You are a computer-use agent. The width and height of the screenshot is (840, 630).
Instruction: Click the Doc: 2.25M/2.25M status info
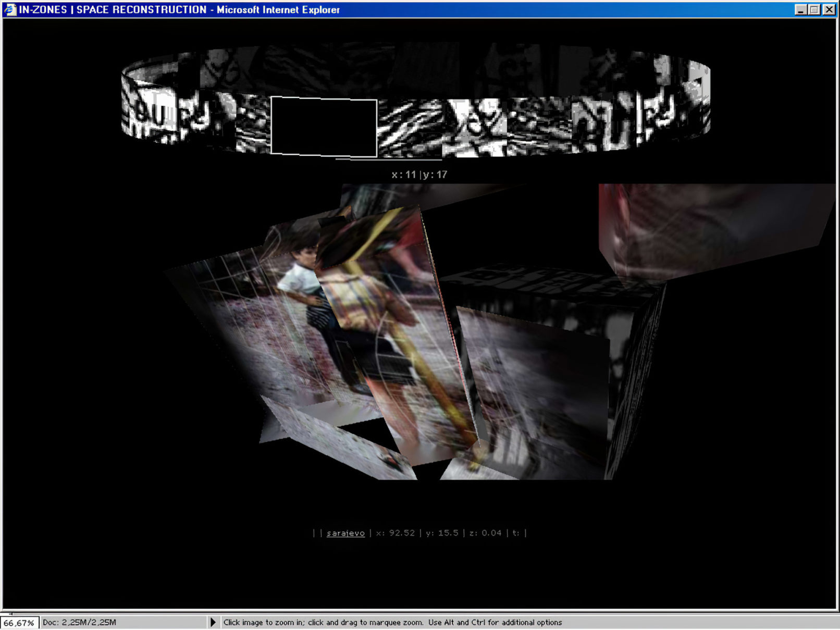[79, 623]
